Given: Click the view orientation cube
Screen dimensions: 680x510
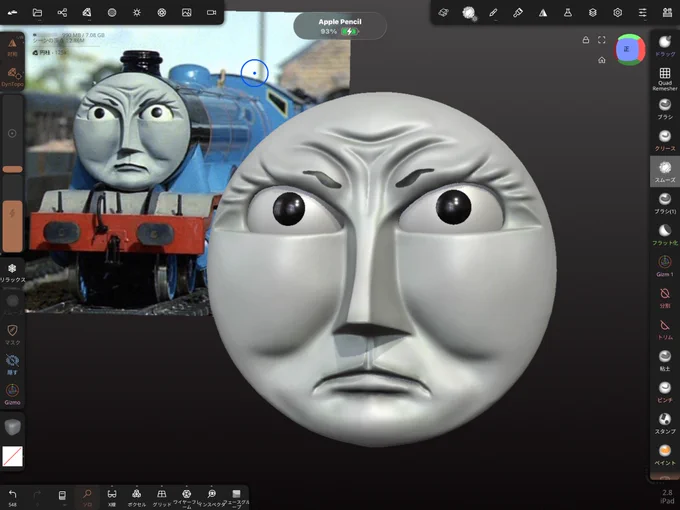Looking at the screenshot, I should coord(630,49).
